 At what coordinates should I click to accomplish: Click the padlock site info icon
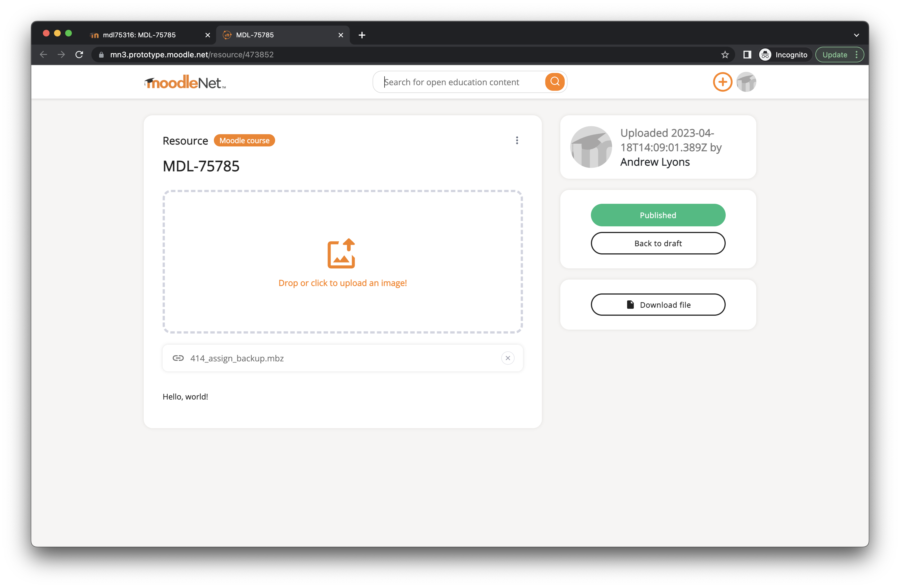[x=101, y=55]
